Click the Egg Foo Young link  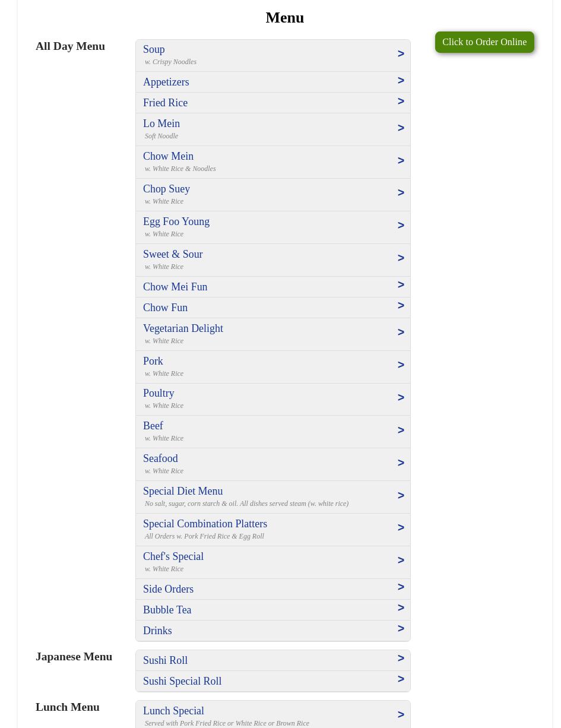(x=176, y=221)
